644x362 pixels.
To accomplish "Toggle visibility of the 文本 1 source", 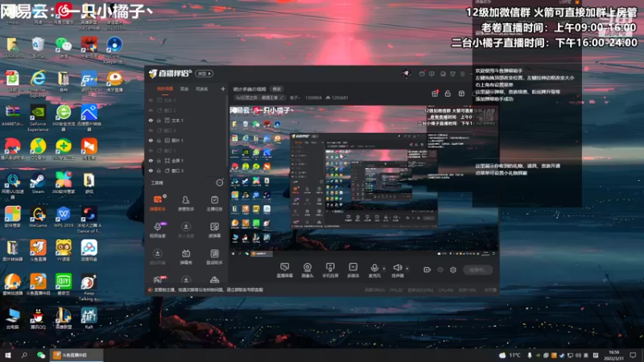I will click(x=151, y=120).
